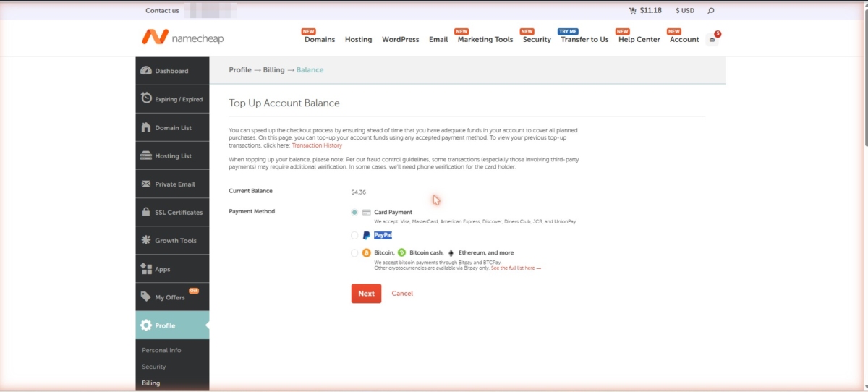Click the Apps squares icon
868x392 pixels.
[x=146, y=268]
